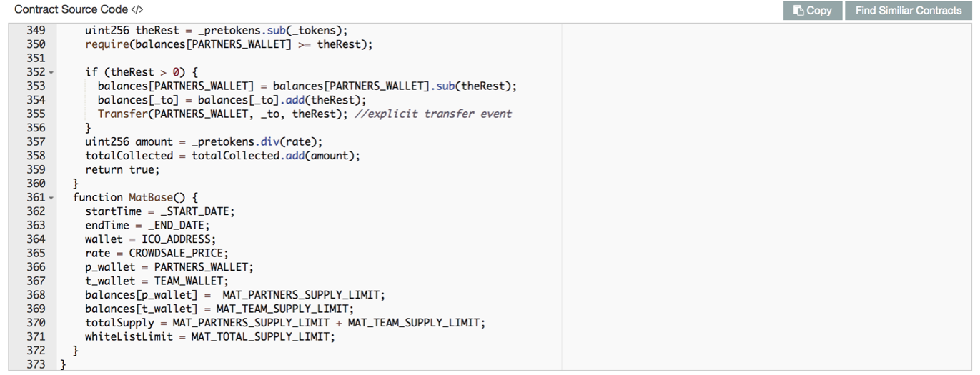Click the totalSupply assignment line
The width and height of the screenshot is (980, 375).
coord(284,323)
